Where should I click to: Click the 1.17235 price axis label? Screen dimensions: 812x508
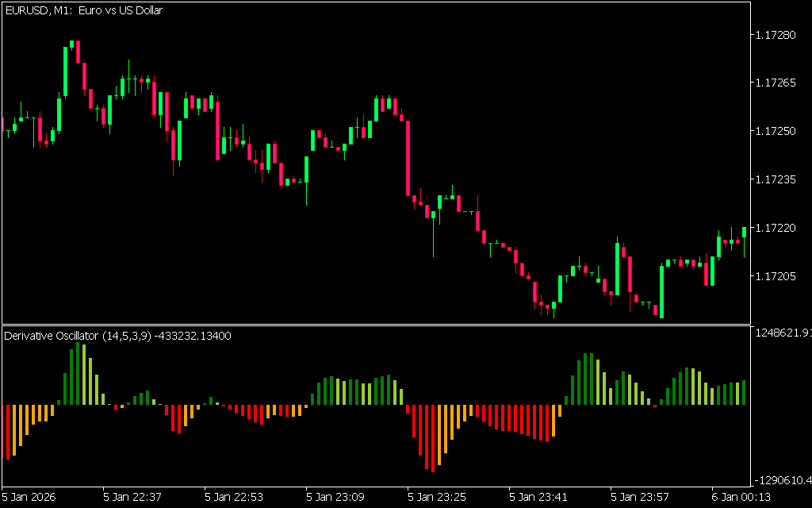[x=778, y=179]
